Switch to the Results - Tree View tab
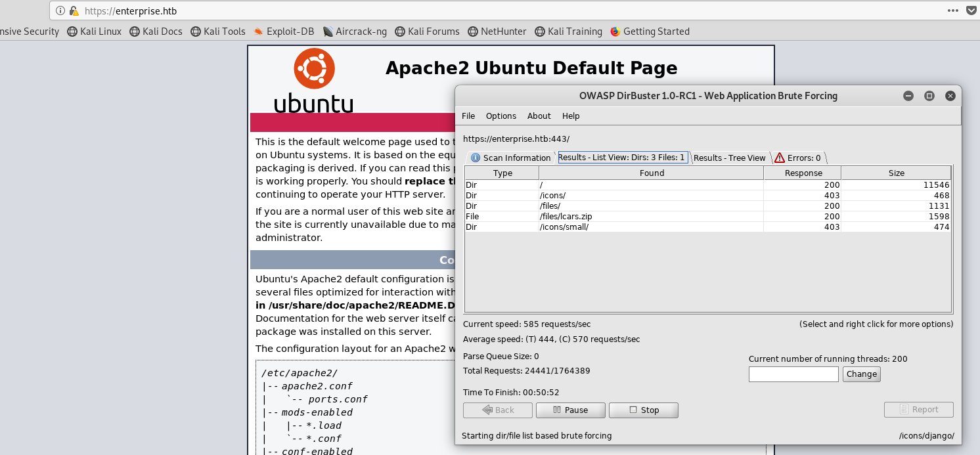This screenshot has width=980, height=455. point(729,158)
